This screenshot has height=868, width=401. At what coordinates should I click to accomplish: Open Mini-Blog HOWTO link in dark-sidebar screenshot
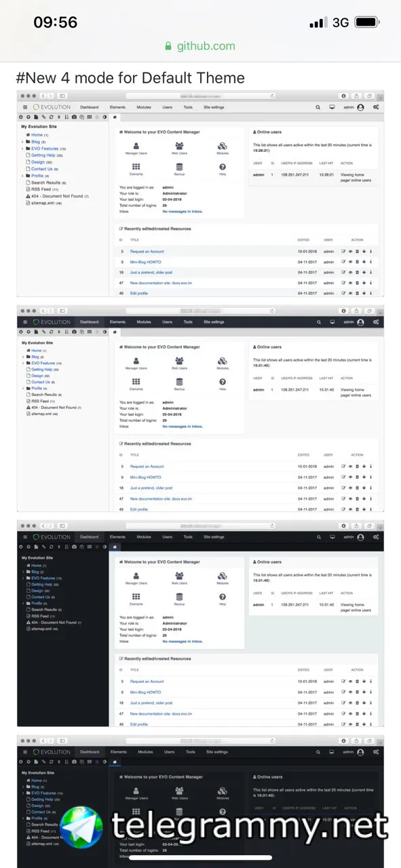click(x=145, y=692)
